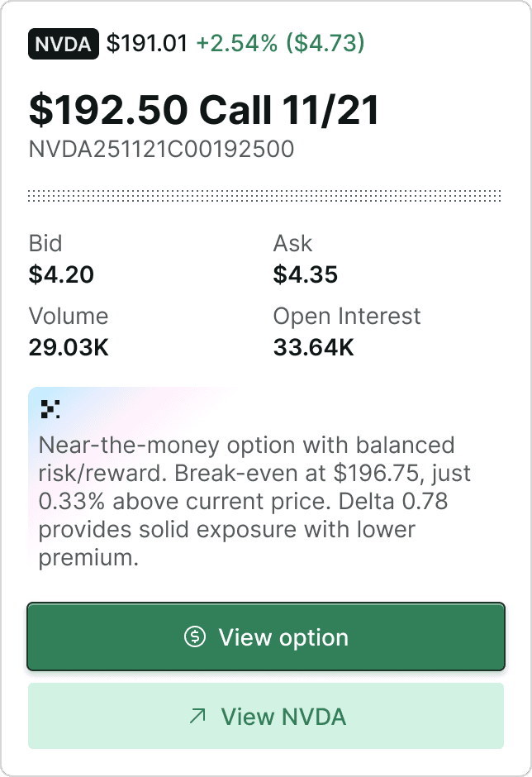Click the Bid label

point(45,243)
